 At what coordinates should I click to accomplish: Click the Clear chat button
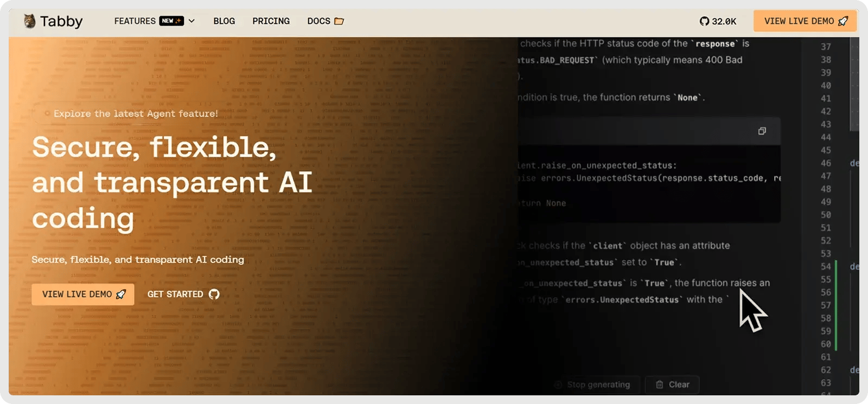tap(672, 384)
